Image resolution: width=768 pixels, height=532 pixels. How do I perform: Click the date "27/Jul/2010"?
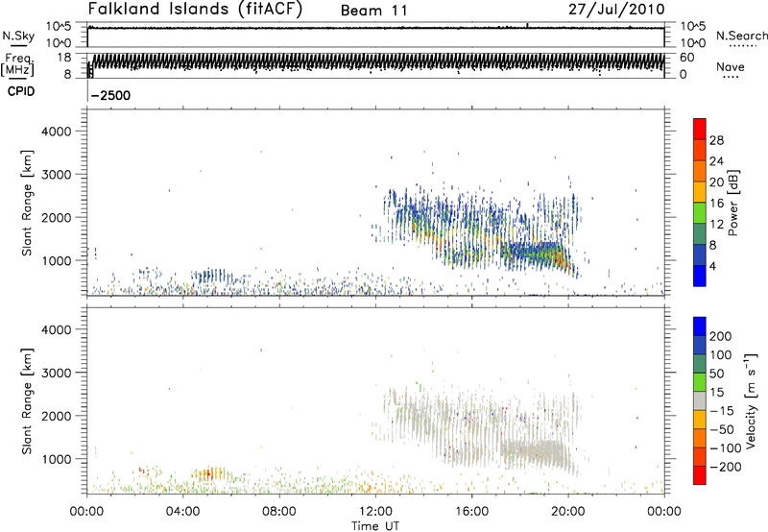(x=616, y=10)
